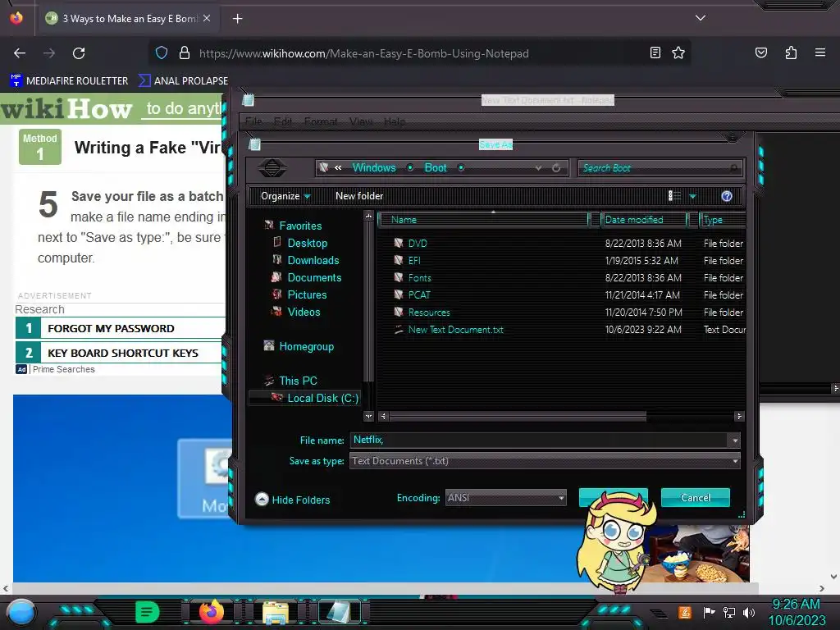
Task: Select Windows in the path breadcrumb
Action: (x=374, y=167)
